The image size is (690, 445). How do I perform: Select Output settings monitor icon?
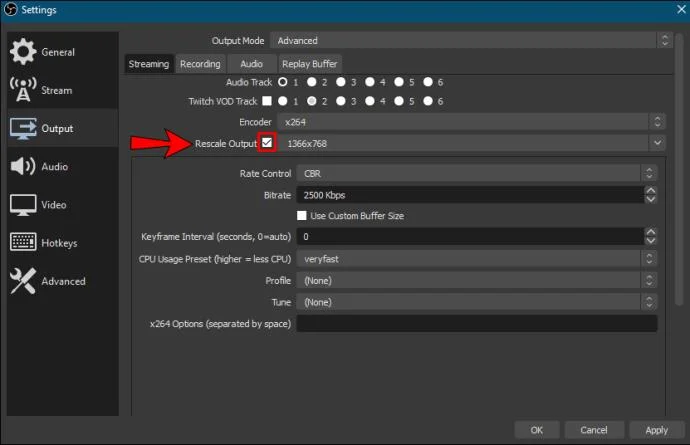click(x=23, y=129)
